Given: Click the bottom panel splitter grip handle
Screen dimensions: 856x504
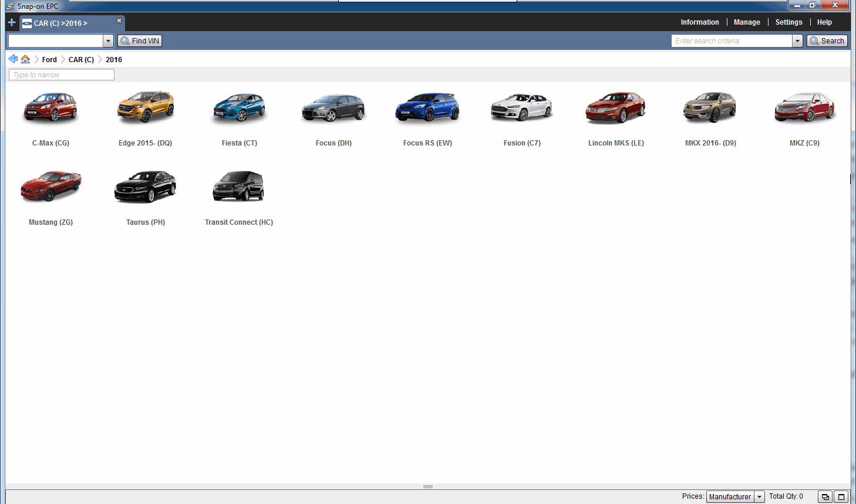Looking at the screenshot, I should point(428,486).
